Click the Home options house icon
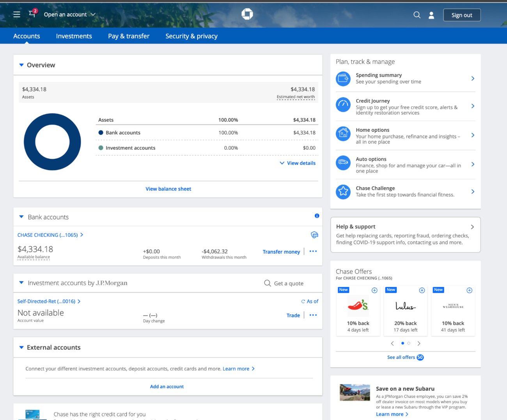This screenshot has height=420, width=507. tap(343, 134)
